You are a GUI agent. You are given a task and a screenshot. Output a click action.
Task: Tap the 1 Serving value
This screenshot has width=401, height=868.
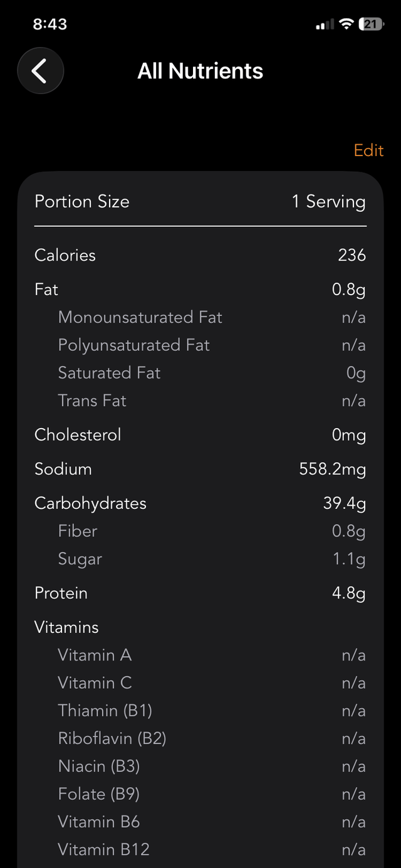328,202
